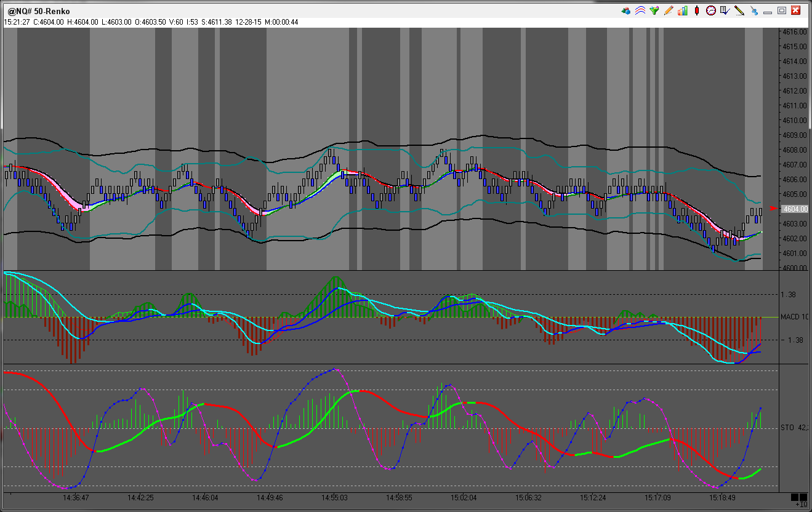Click the 15:02:04 time axis label
The width and height of the screenshot is (812, 512).
click(464, 497)
